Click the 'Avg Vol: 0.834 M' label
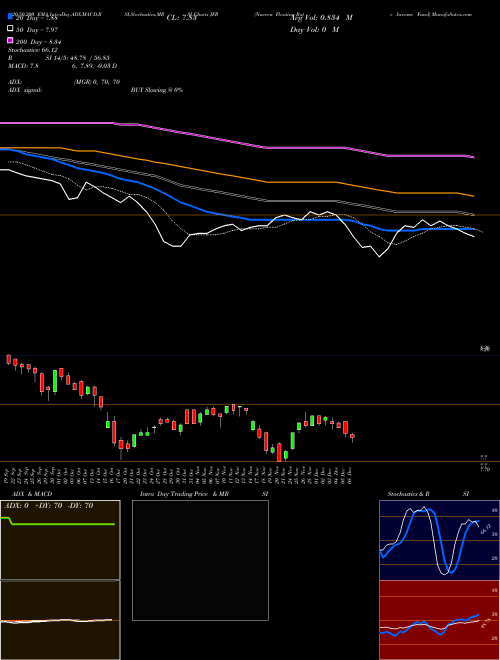 [x=321, y=18]
